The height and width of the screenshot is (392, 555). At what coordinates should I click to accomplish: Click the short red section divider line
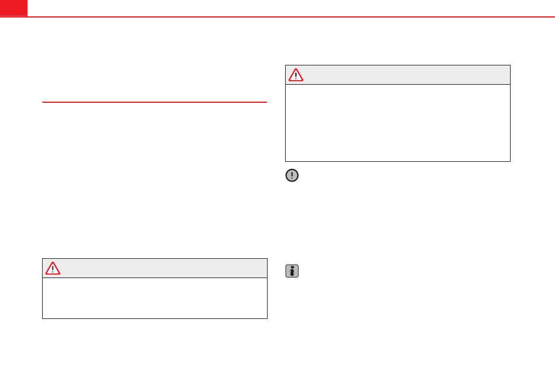point(154,102)
